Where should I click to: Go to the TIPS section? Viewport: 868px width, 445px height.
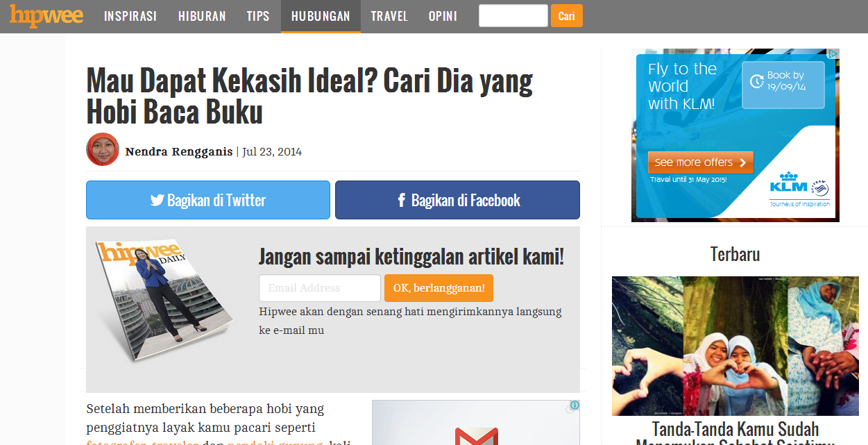(258, 16)
